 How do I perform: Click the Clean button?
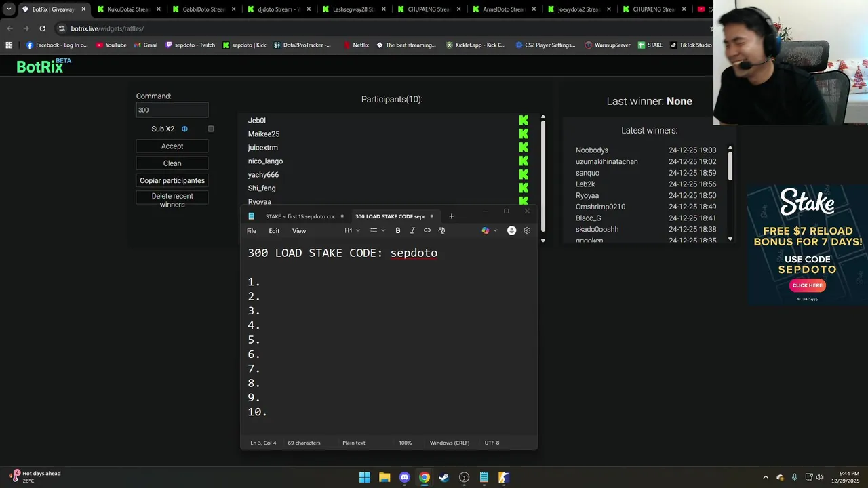172,163
